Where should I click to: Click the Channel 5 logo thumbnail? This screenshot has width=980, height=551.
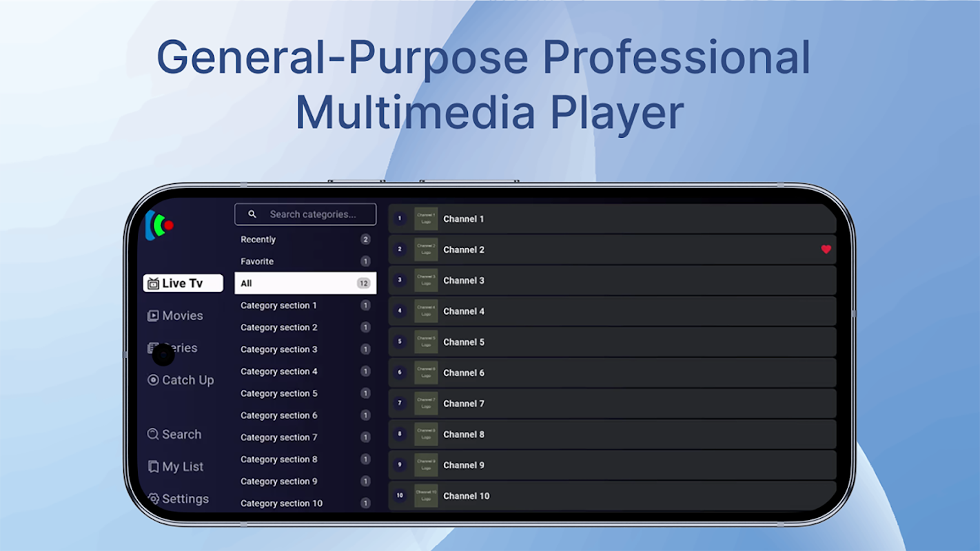tap(426, 342)
